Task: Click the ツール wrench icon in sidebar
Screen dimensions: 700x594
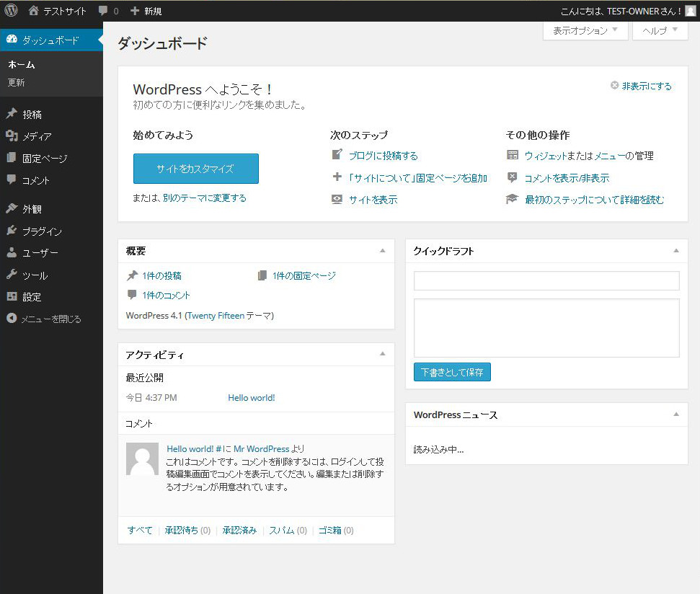Action: pos(12,274)
